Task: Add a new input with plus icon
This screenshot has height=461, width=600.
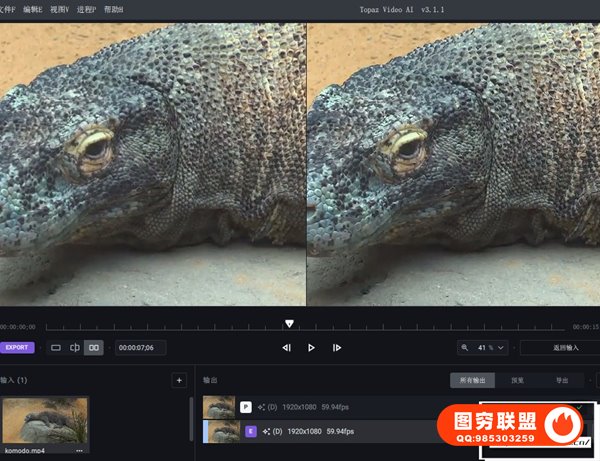Action: click(x=179, y=380)
